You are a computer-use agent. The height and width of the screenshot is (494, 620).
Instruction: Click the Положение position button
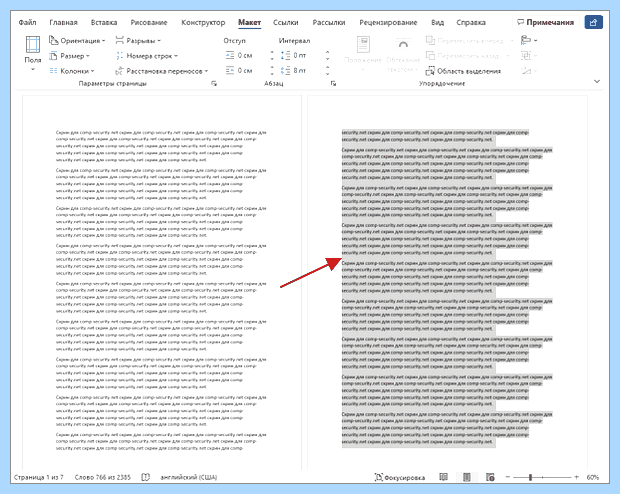point(363,53)
